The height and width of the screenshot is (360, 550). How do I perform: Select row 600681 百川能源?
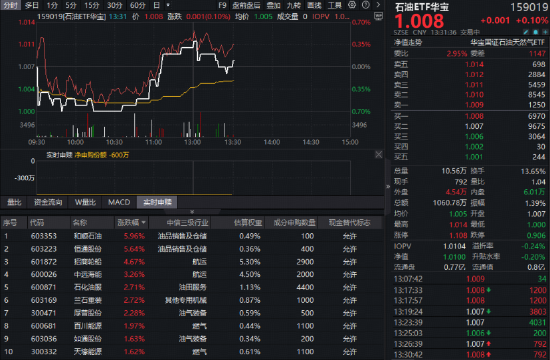click(192, 326)
